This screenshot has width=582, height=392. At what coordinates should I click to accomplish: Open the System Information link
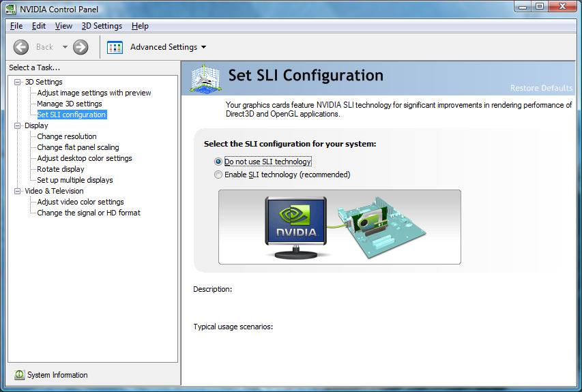[57, 375]
